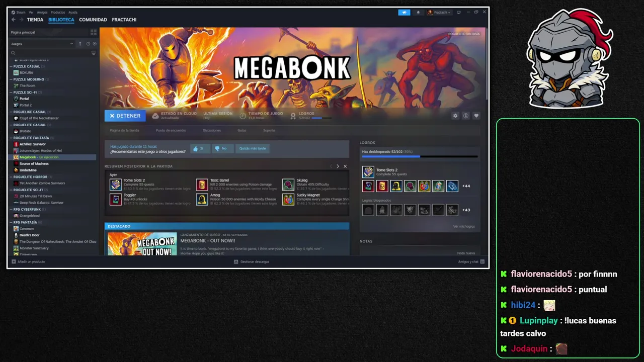644x362 pixels.
Task: Open Skuleg achievement icon in summary
Action: pyautogui.click(x=288, y=185)
